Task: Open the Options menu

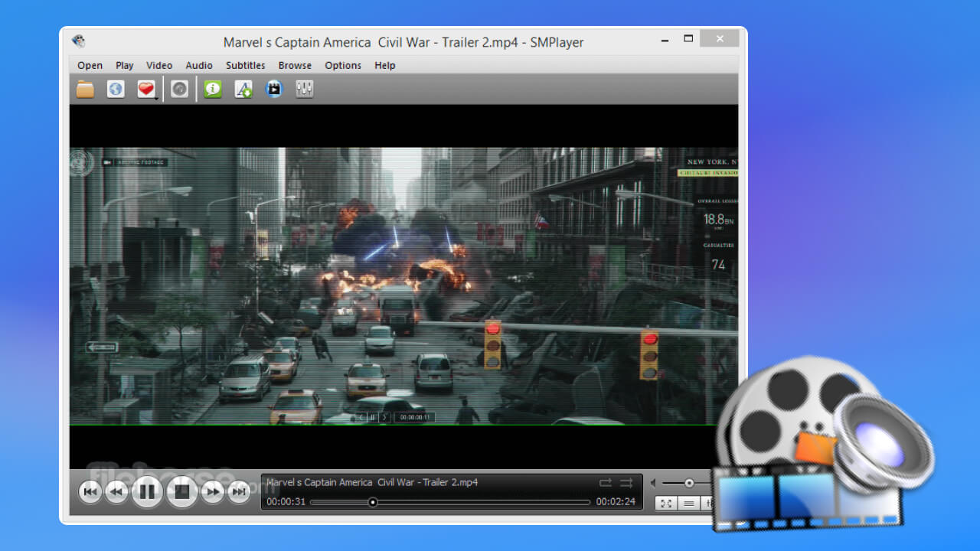Action: [x=343, y=65]
